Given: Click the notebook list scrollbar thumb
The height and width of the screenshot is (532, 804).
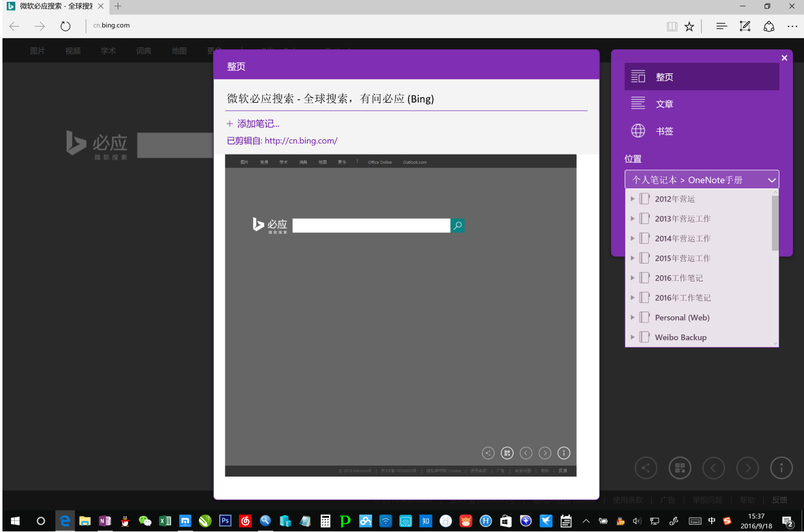Looking at the screenshot, I should [775, 222].
